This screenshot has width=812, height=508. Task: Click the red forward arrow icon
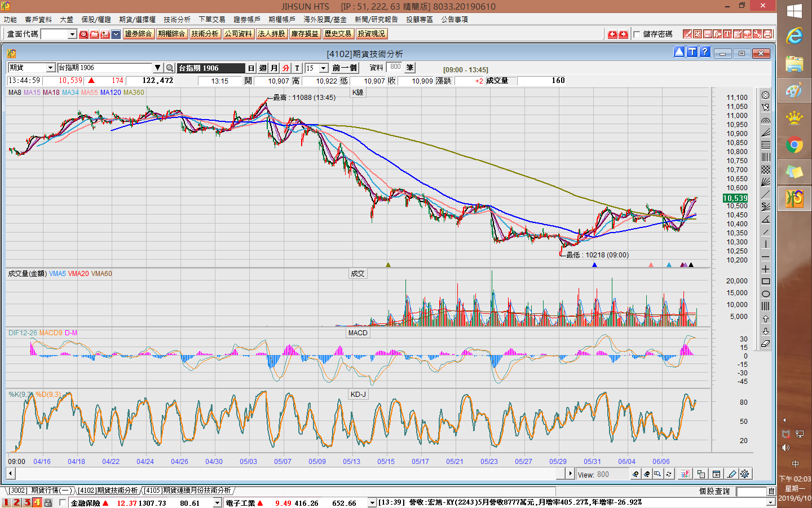click(x=623, y=34)
